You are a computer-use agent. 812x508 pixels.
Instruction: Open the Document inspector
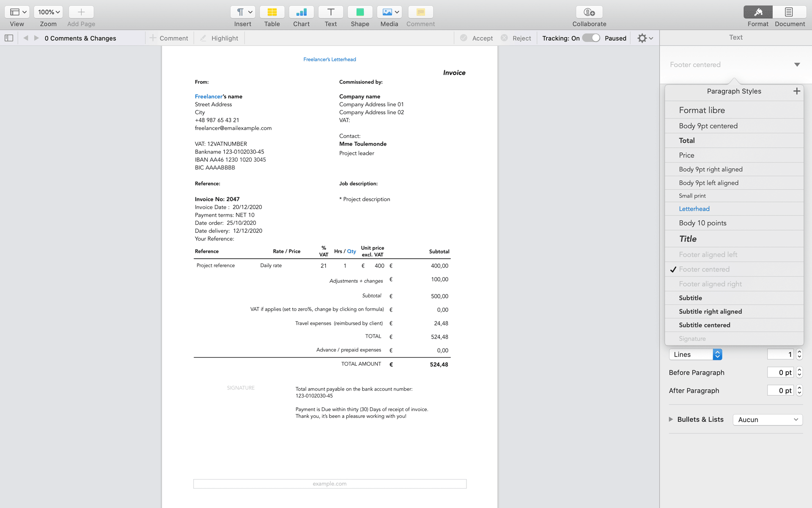click(789, 12)
